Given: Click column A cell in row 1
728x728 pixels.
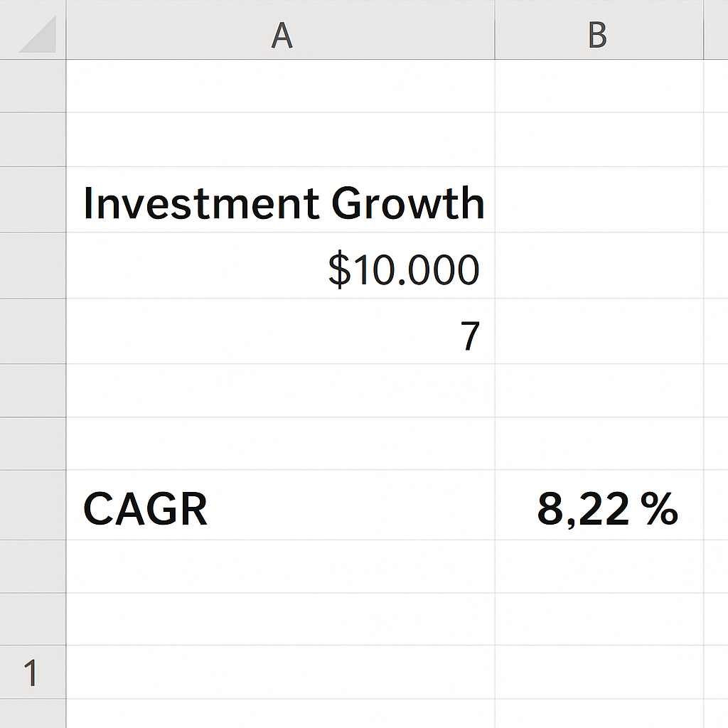Looking at the screenshot, I should click(281, 672).
